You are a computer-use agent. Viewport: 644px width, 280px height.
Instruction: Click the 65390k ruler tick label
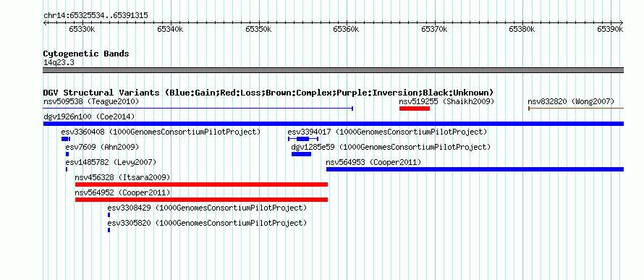click(x=610, y=29)
